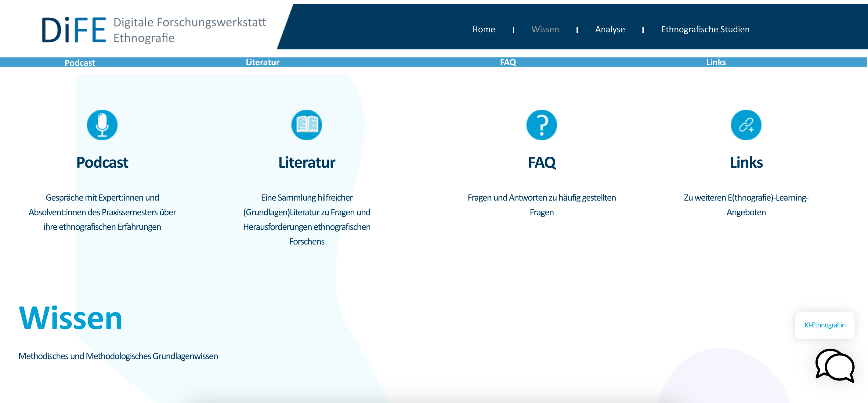
Task: Click the large Links heading
Action: tap(746, 162)
